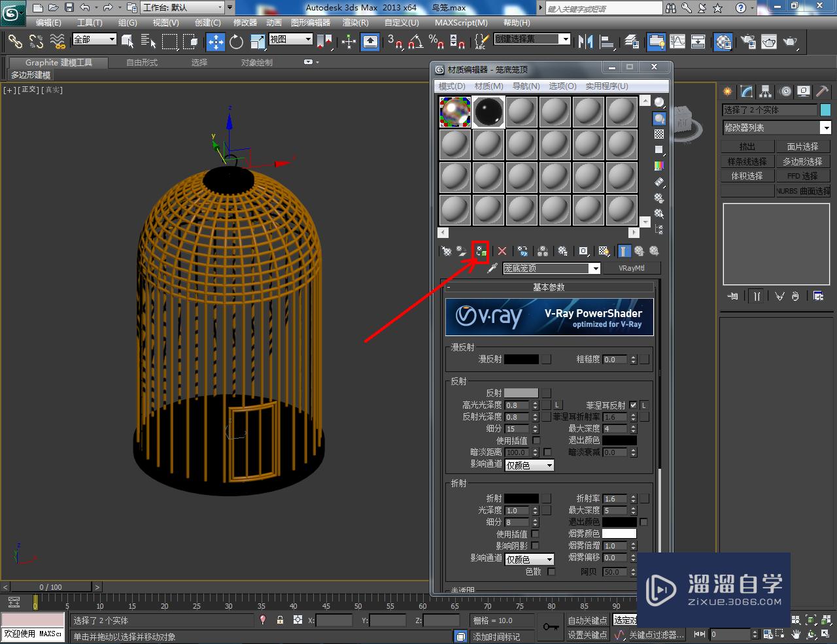837x644 pixels.
Task: Toggle Dispersion checkbox (色散)
Action: [551, 571]
